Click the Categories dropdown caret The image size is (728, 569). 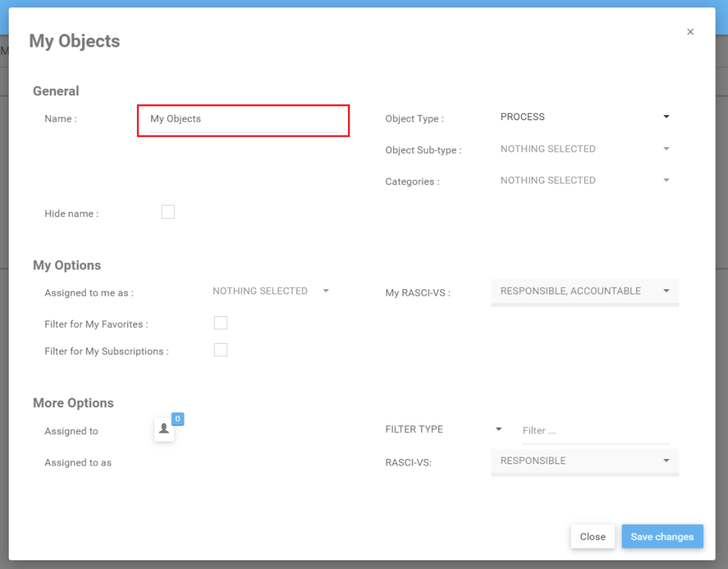tap(666, 181)
